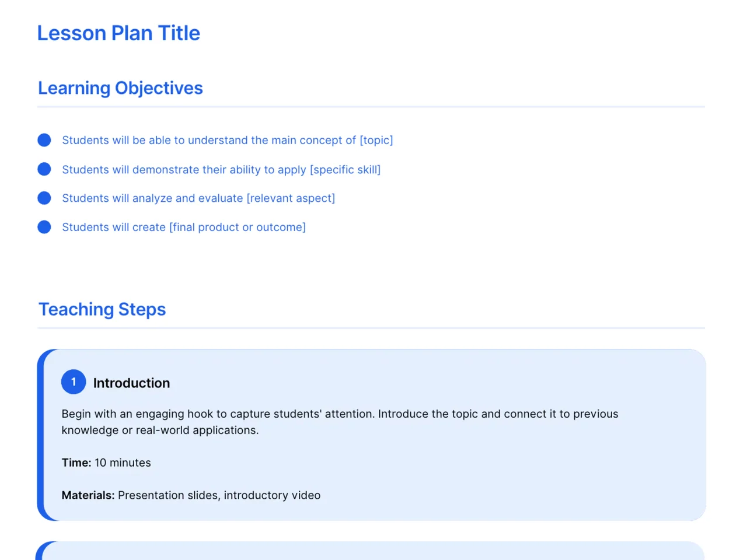Select the Learning Objectives section heading
The height and width of the screenshot is (560, 747).
click(120, 88)
